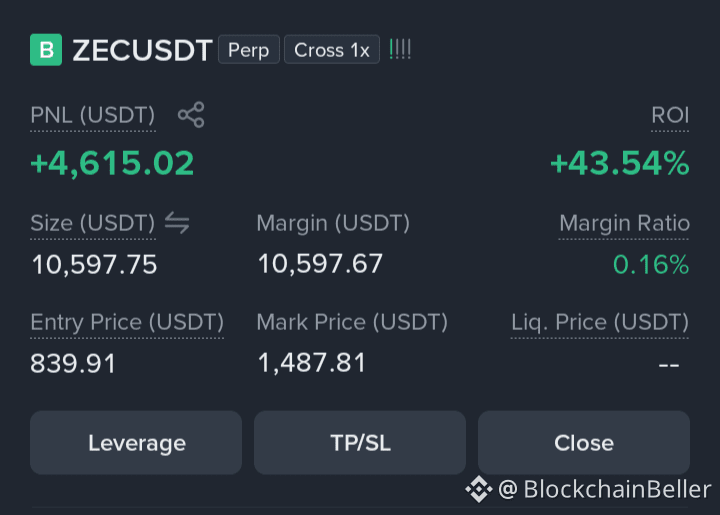This screenshot has width=720, height=515.
Task: Click the green B buy-side icon
Action: pos(46,50)
